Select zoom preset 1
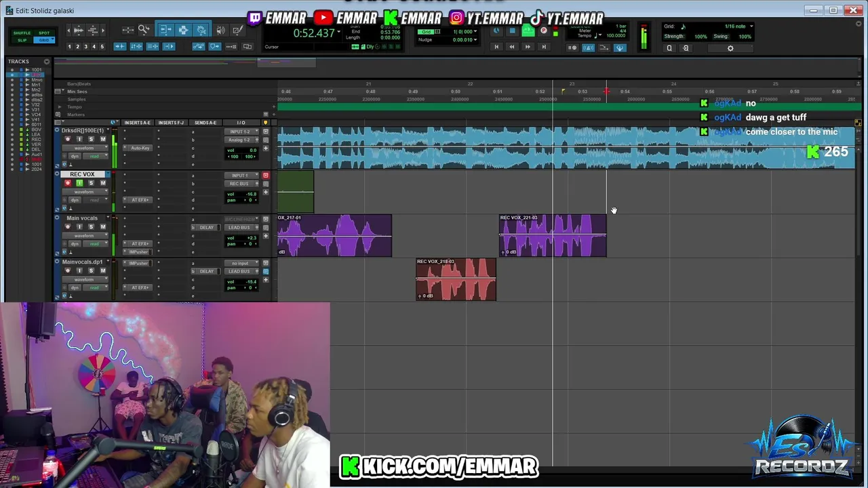Viewport: 868px width, 488px height. 69,47
